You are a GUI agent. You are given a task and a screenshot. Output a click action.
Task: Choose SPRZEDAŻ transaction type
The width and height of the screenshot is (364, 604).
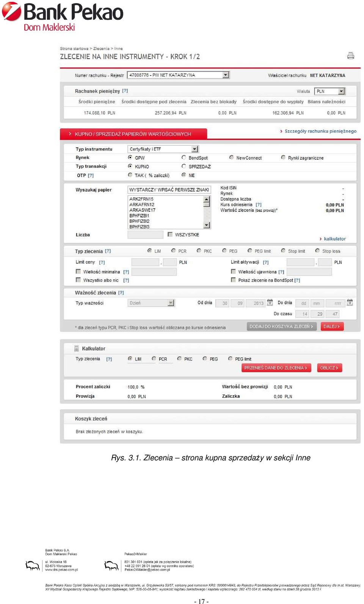click(x=184, y=166)
